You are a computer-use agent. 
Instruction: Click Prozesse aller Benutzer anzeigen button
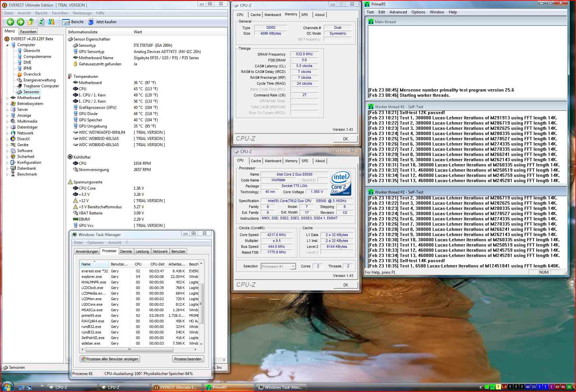point(110,359)
